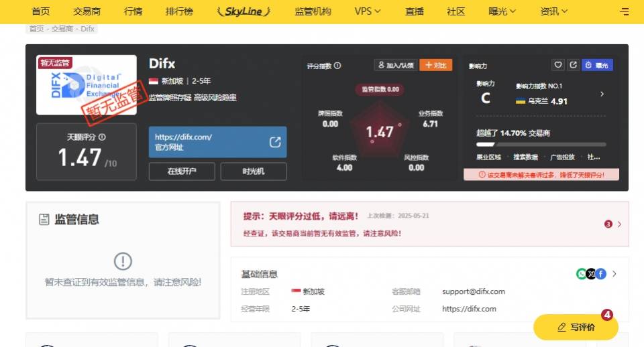The height and width of the screenshot is (347, 644).
Task: Go to the 首页 menu item
Action: [x=41, y=11]
